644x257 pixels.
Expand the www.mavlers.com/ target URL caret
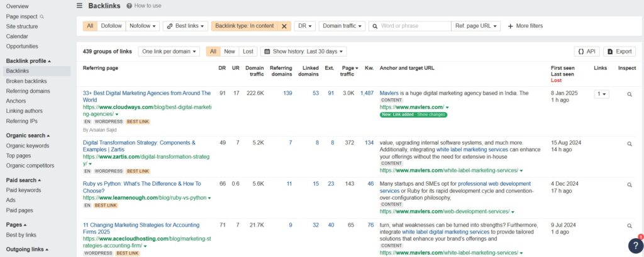pyautogui.click(x=447, y=108)
